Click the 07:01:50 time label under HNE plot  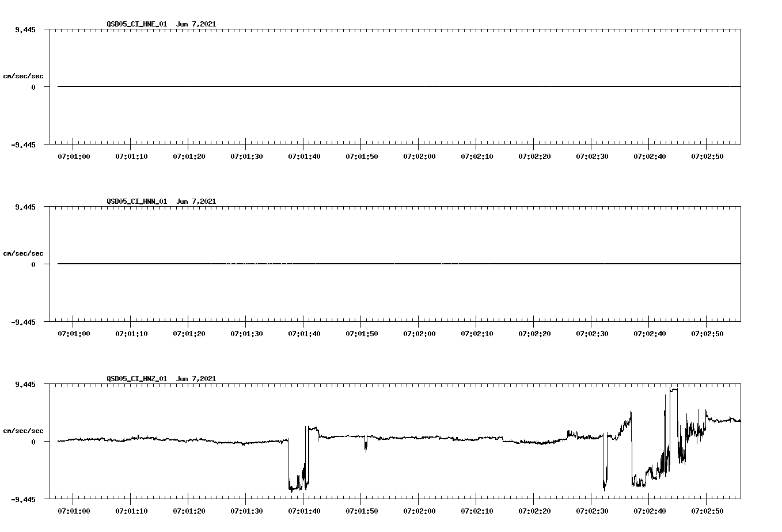coord(362,156)
